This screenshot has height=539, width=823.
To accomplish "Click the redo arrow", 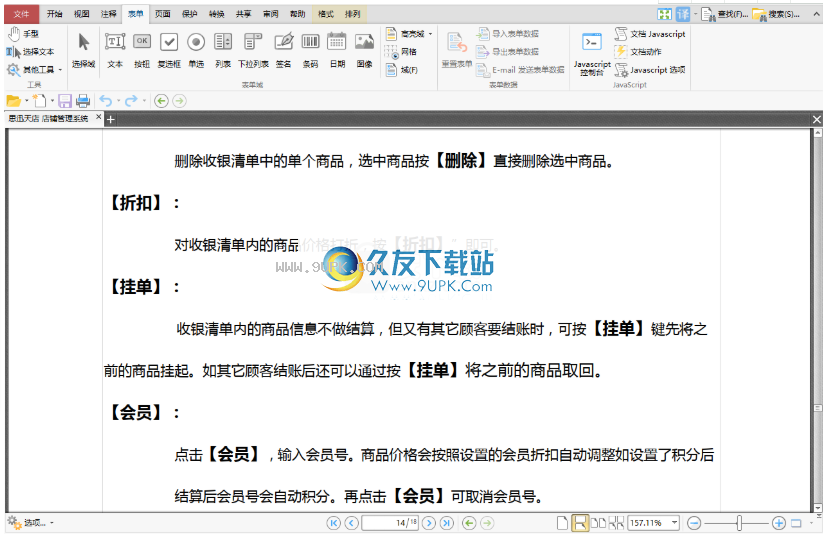I will (131, 101).
